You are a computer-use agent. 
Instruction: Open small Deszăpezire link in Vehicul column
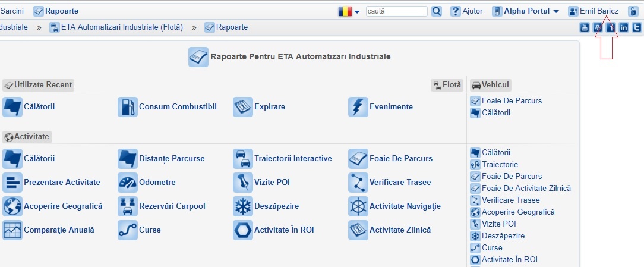click(497, 236)
